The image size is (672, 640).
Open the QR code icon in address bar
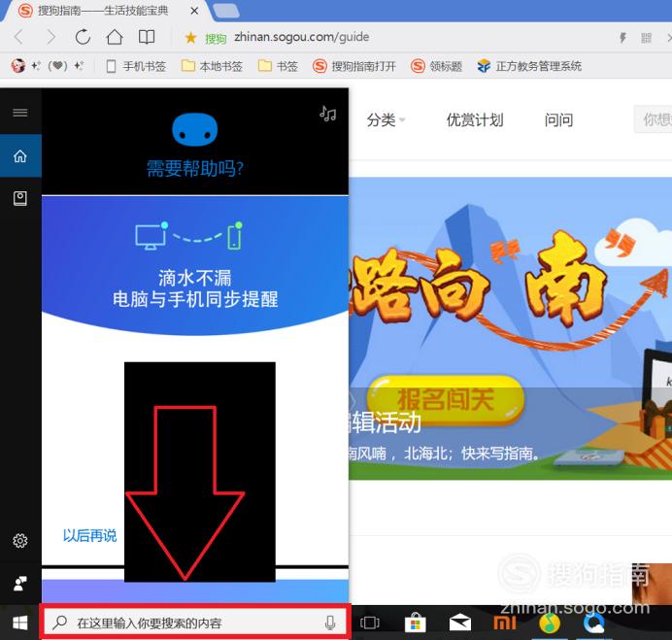coord(647,38)
